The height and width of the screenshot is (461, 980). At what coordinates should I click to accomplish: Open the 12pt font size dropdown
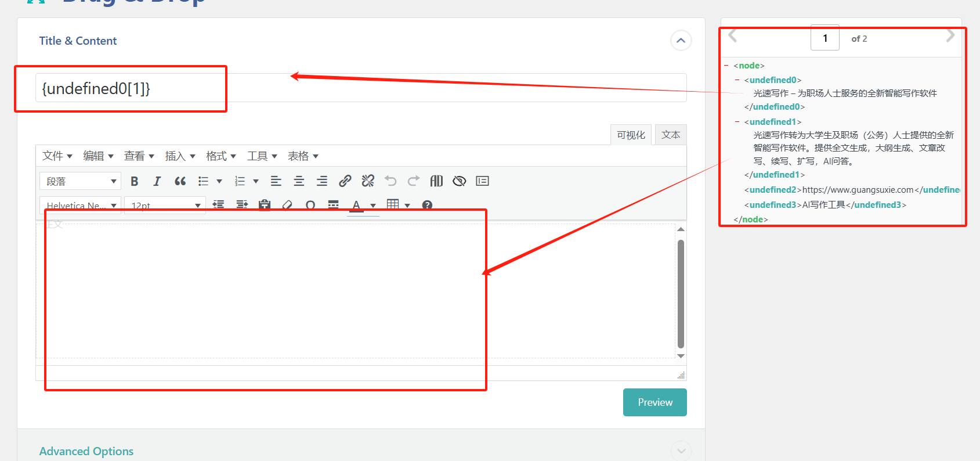(165, 205)
